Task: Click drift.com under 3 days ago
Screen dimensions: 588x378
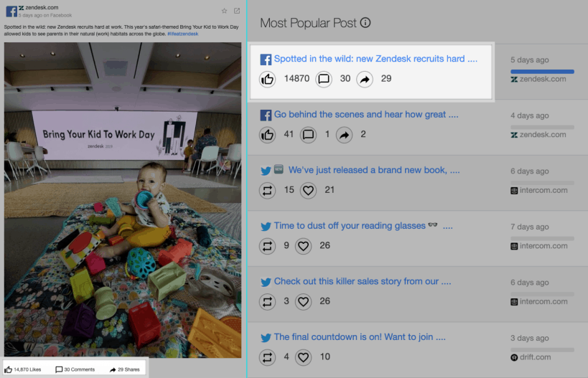Action: 531,357
